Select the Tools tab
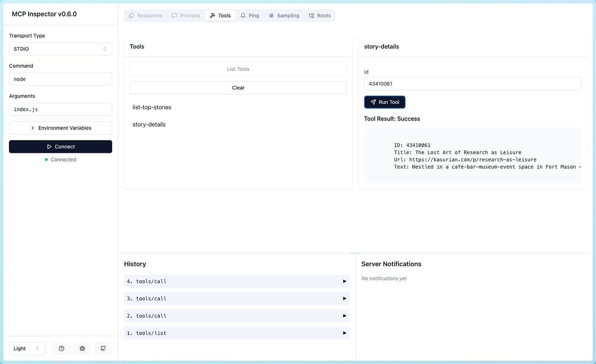Screen dimensions: 596x364 (220, 16)
